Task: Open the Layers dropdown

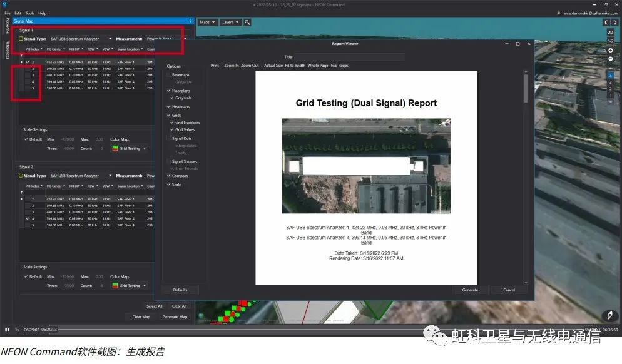Action: pos(229,22)
